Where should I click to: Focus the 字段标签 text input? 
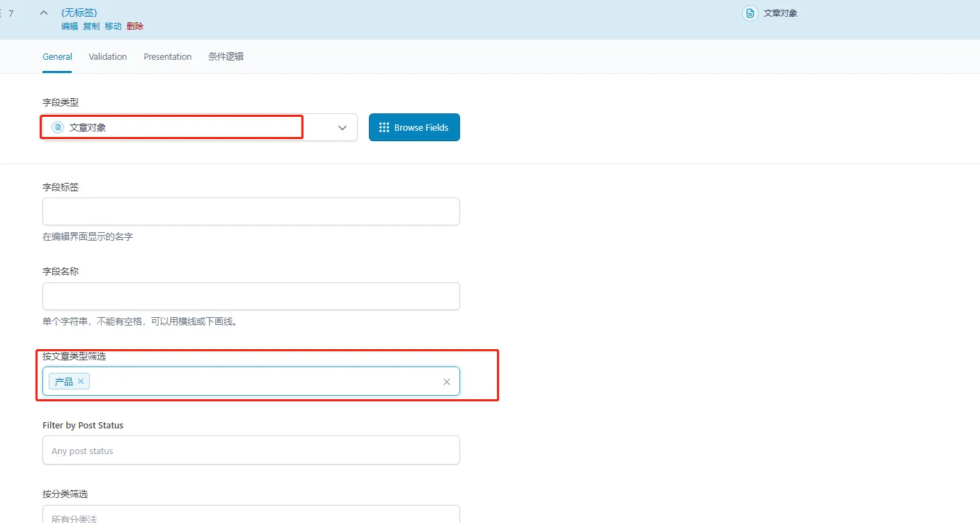[251, 211]
